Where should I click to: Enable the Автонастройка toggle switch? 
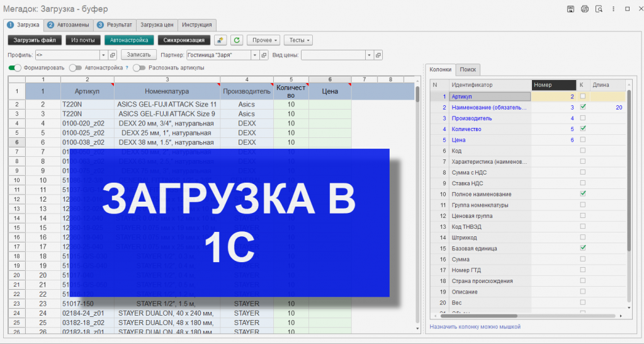click(x=76, y=68)
